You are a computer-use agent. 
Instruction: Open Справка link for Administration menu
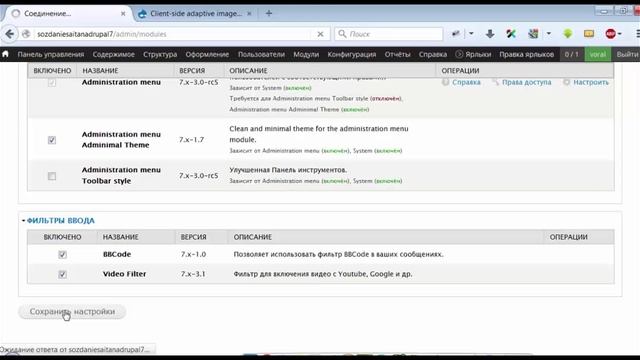(x=466, y=82)
